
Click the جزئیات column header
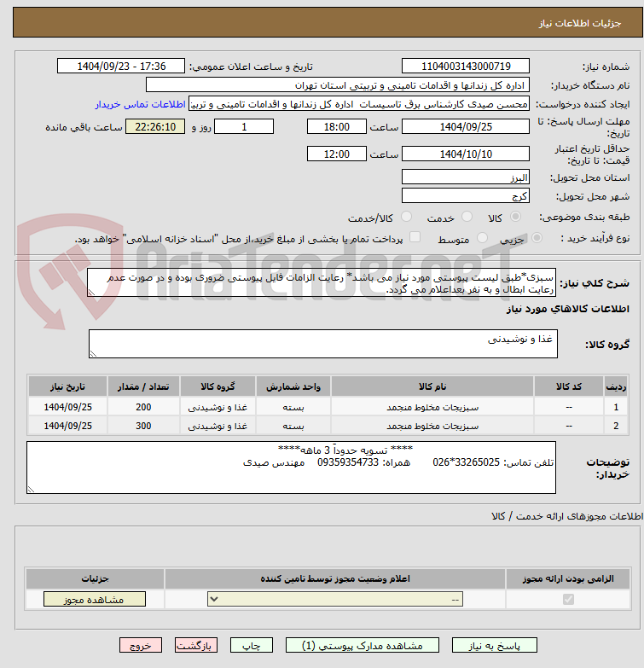pyautogui.click(x=95, y=578)
